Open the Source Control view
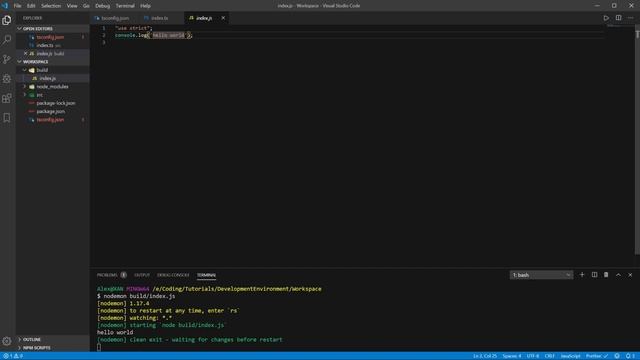The width and height of the screenshot is (640, 360). [x=7, y=59]
